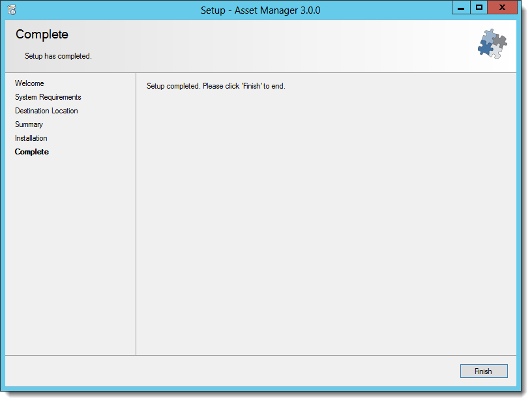Click the Finish button
532x402 pixels.
point(484,371)
